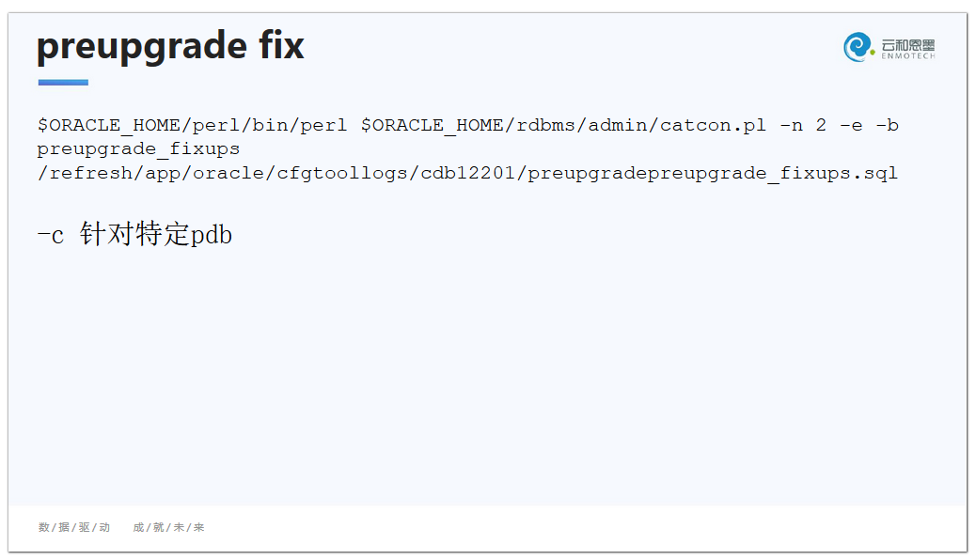Click the 'catcon.pl' script name
The height and width of the screenshot is (560, 976).
713,126
